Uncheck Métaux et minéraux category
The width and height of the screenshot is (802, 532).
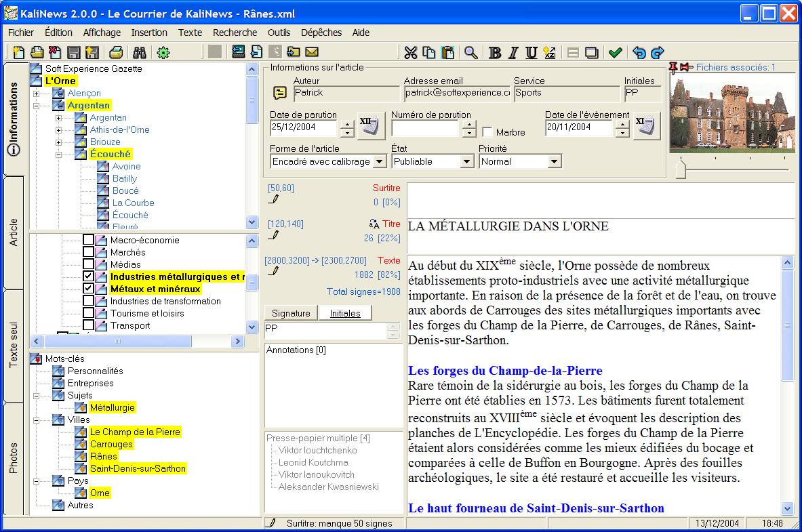coord(88,289)
